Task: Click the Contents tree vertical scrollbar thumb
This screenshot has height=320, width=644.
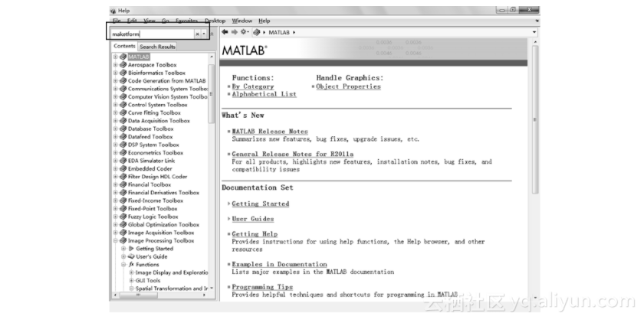Action: (212, 93)
